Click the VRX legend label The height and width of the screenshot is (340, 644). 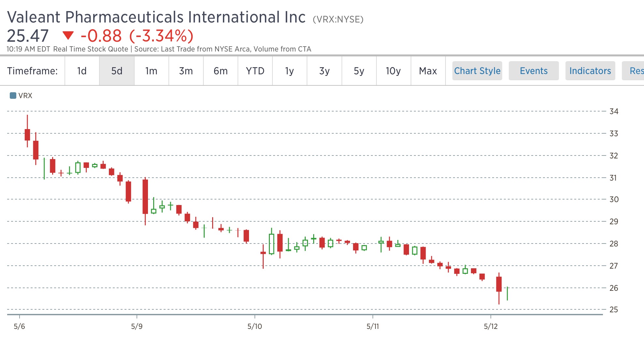point(25,96)
